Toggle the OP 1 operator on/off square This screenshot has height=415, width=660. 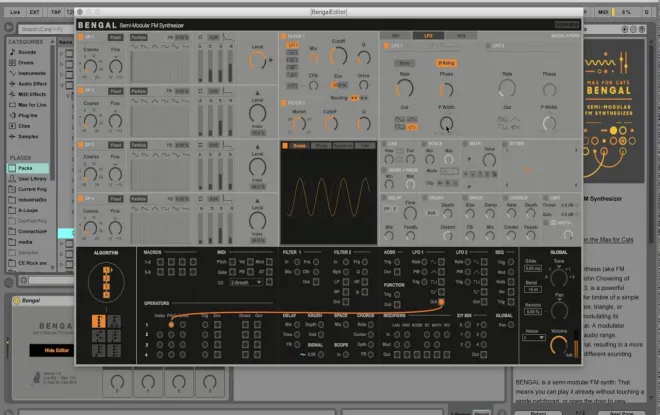(x=80, y=37)
